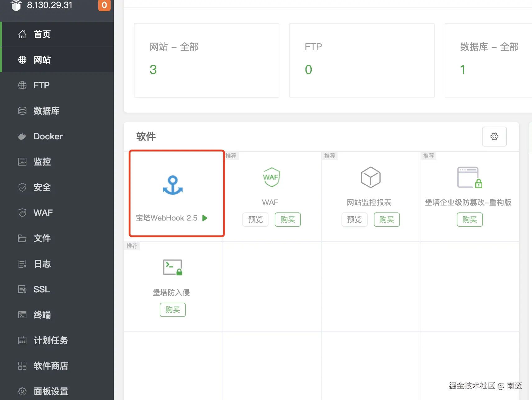Screen dimensions: 532x400
Task: Click the certificate icon beside SSL
Action: coord(22,289)
